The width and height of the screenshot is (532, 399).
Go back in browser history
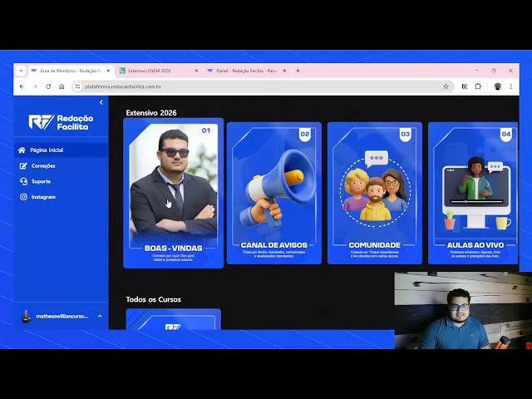22,86
